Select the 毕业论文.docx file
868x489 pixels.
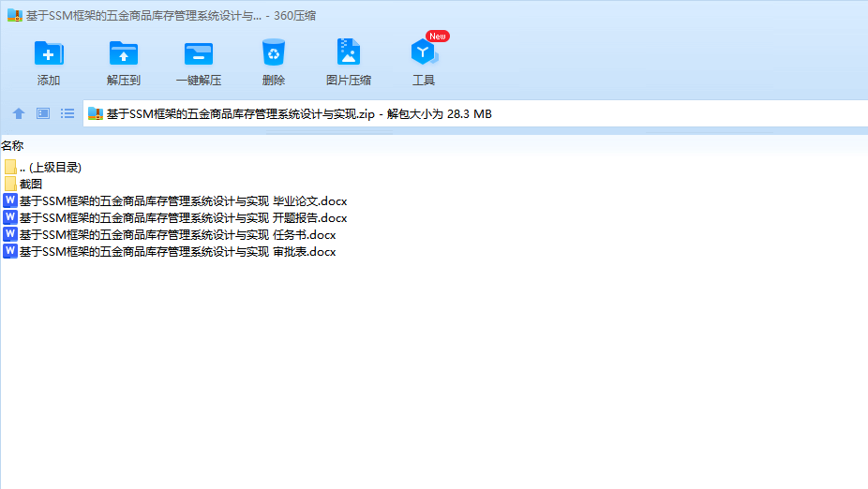tap(175, 200)
